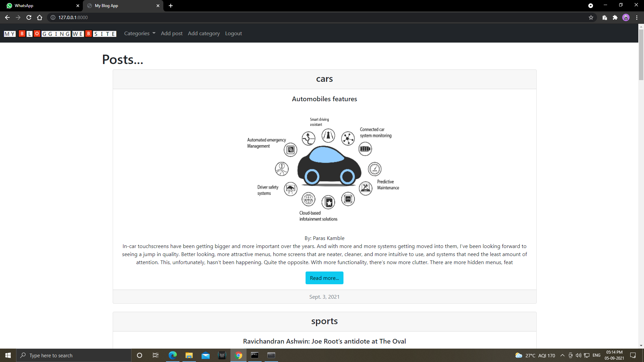Switch to the WhatsApp tab
The height and width of the screenshot is (362, 644).
coord(40,6)
